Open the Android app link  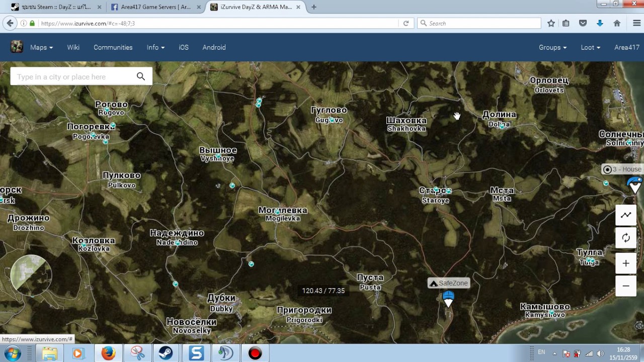214,47
